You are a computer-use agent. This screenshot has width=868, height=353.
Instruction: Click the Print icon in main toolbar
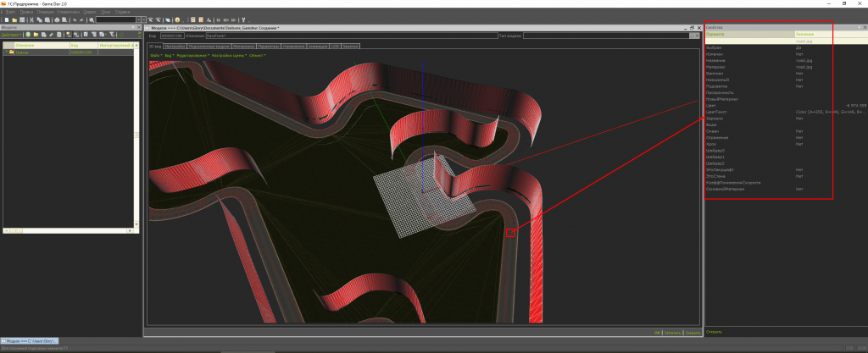click(57, 19)
